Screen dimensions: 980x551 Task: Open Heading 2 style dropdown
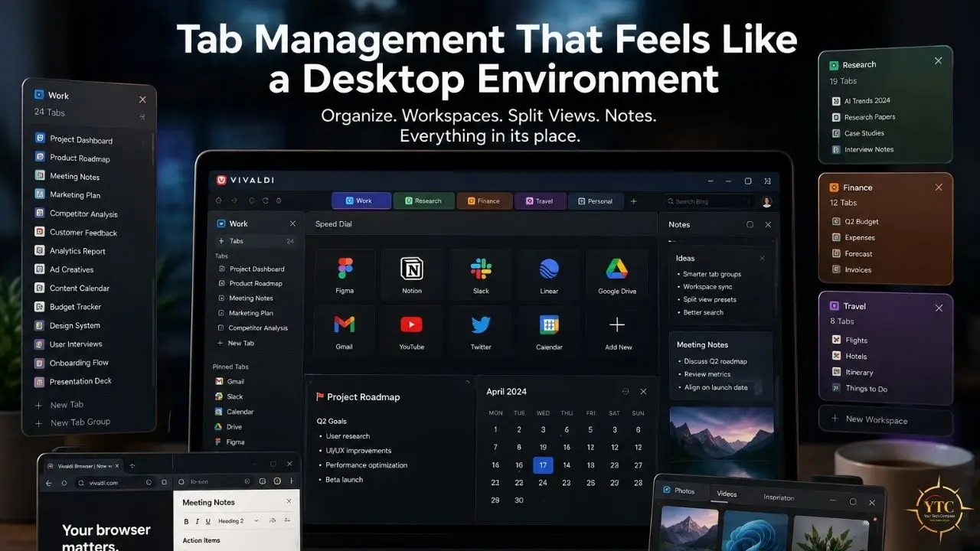coord(238,521)
